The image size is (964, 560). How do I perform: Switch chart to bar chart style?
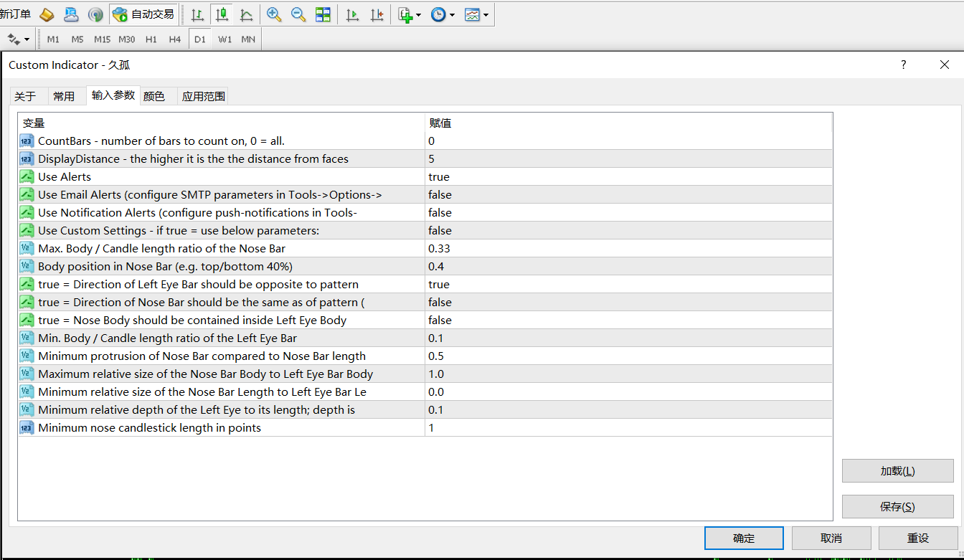tap(197, 14)
